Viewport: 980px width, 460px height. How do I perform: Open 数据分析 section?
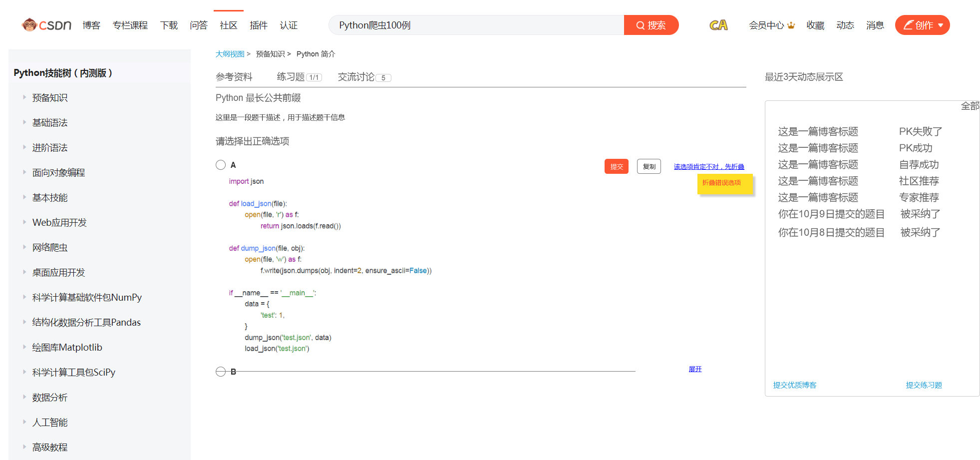click(x=49, y=397)
